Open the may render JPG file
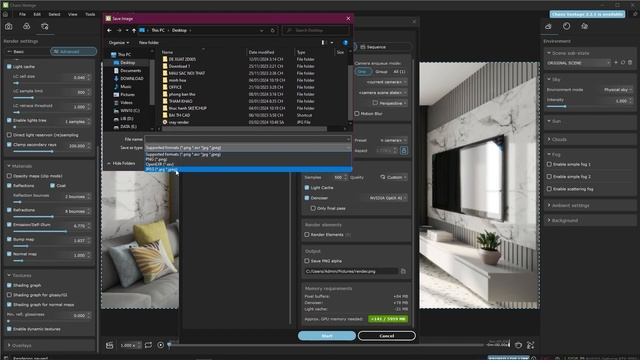This screenshot has height=360, width=640. pyautogui.click(x=179, y=122)
